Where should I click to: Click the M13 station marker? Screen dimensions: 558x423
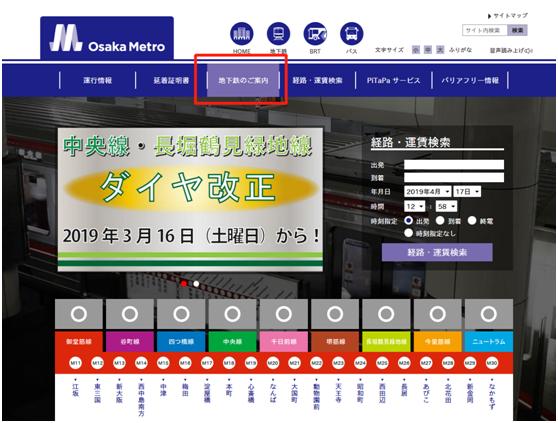[119, 363]
